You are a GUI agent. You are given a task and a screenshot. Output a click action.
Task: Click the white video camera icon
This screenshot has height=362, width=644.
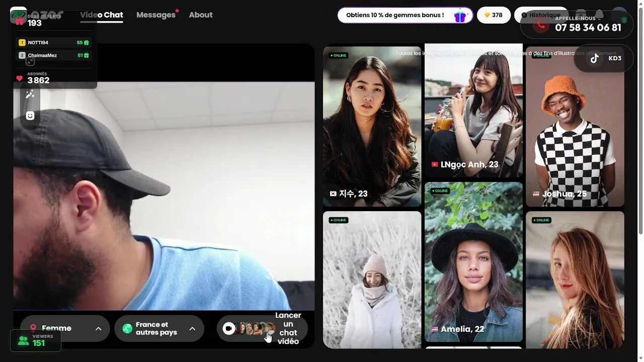[229, 328]
